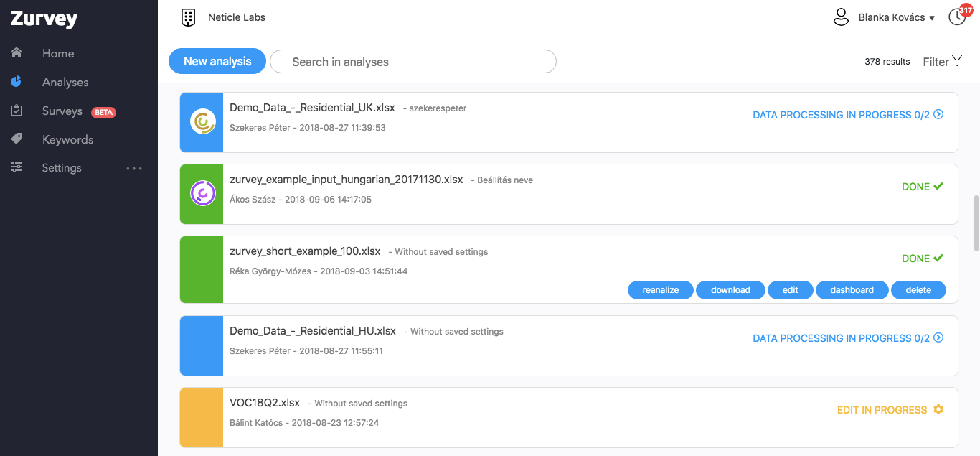Click the Keywords tag icon
The width and height of the screenshot is (980, 456).
coord(17,139)
